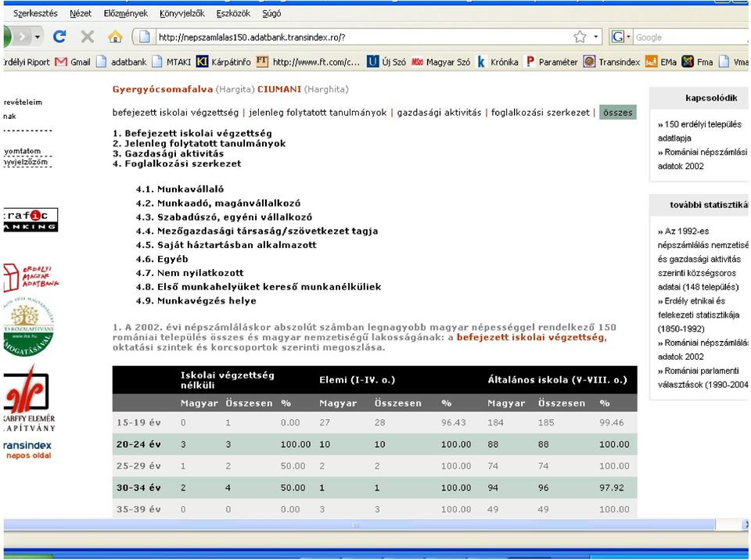This screenshot has height=560, width=751.
Task: Click the Reload page icon
Action: [59, 37]
